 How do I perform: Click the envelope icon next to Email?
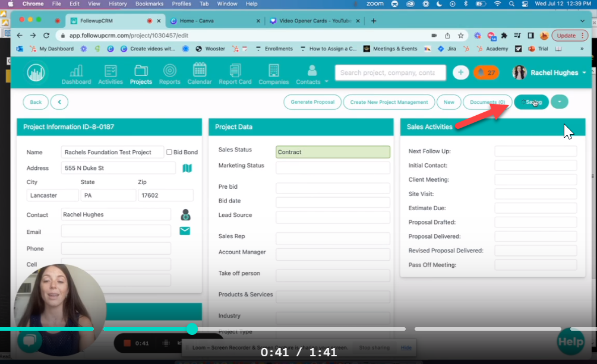185,231
